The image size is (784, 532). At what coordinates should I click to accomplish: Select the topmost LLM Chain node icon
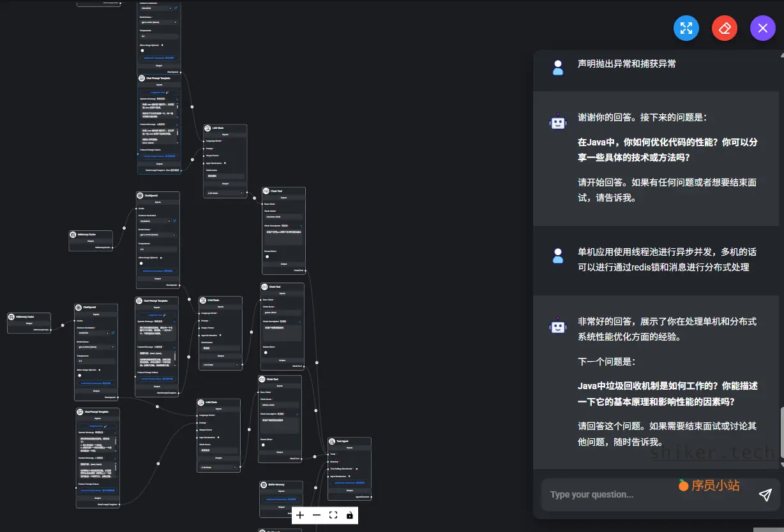(x=208, y=128)
